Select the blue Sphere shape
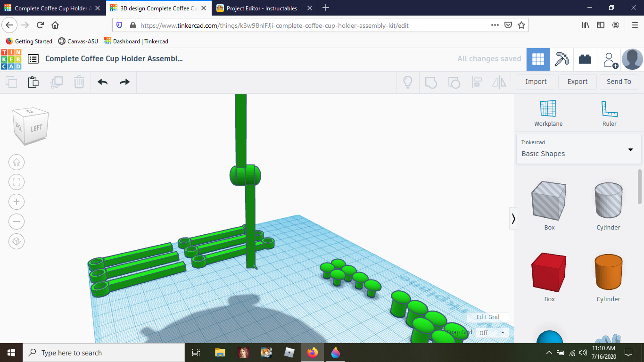The height and width of the screenshot is (362, 644). 550,337
